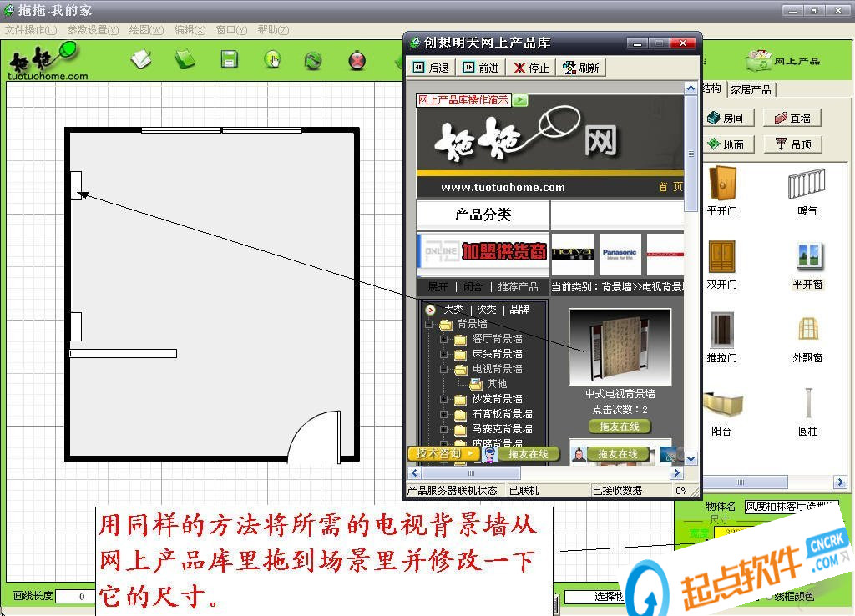Open the 参数设置 menu
The image size is (855, 616).
click(x=93, y=29)
